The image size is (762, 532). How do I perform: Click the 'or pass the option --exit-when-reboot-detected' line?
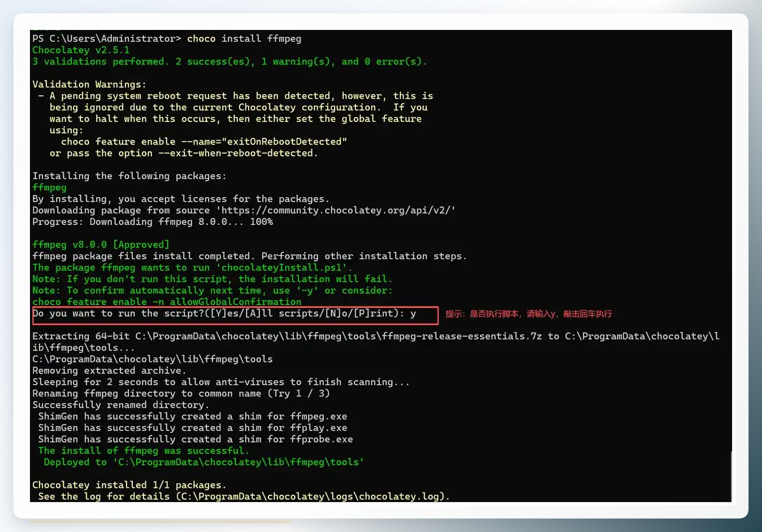click(x=184, y=154)
